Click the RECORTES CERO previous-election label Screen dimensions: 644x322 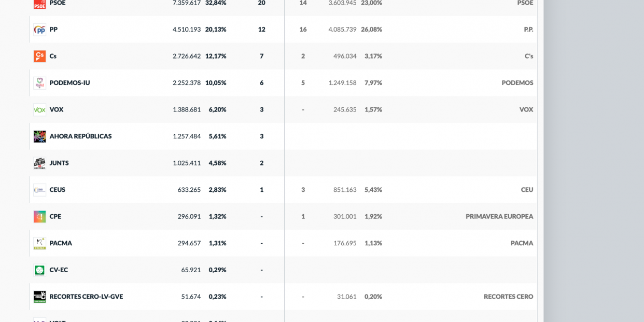[508, 297]
